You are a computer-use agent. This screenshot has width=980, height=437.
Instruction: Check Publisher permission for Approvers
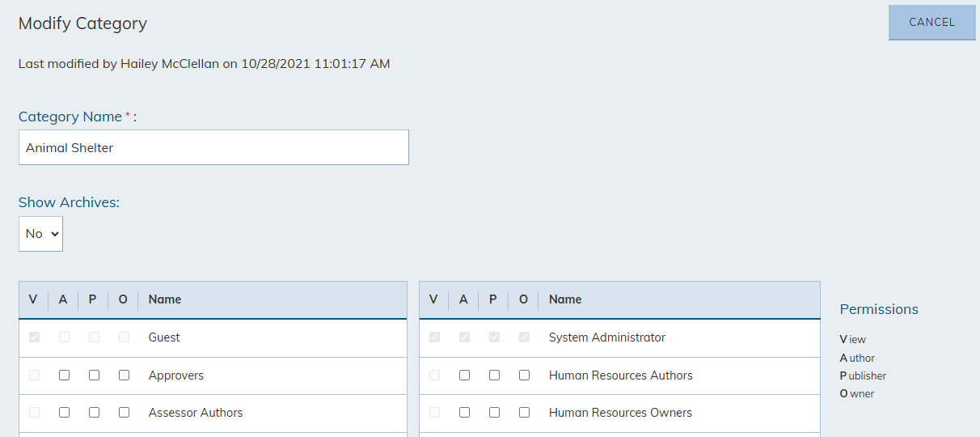coord(94,375)
